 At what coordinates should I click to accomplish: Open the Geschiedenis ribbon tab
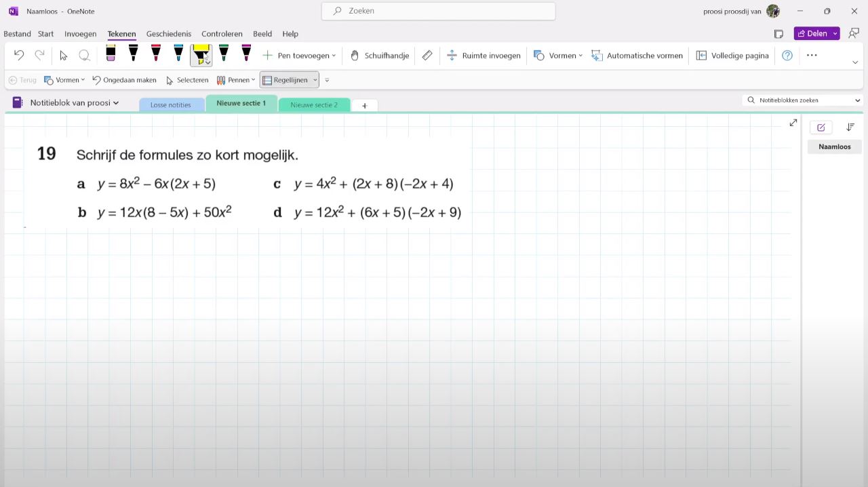tap(169, 34)
